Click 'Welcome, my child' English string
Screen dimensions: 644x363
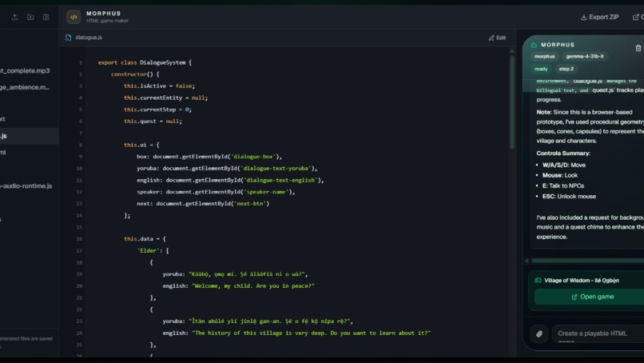[253, 286]
